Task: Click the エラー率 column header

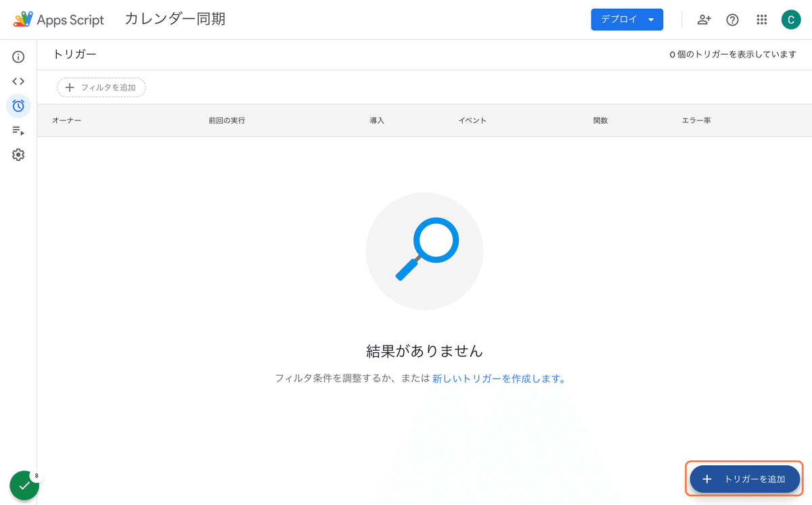Action: click(696, 120)
